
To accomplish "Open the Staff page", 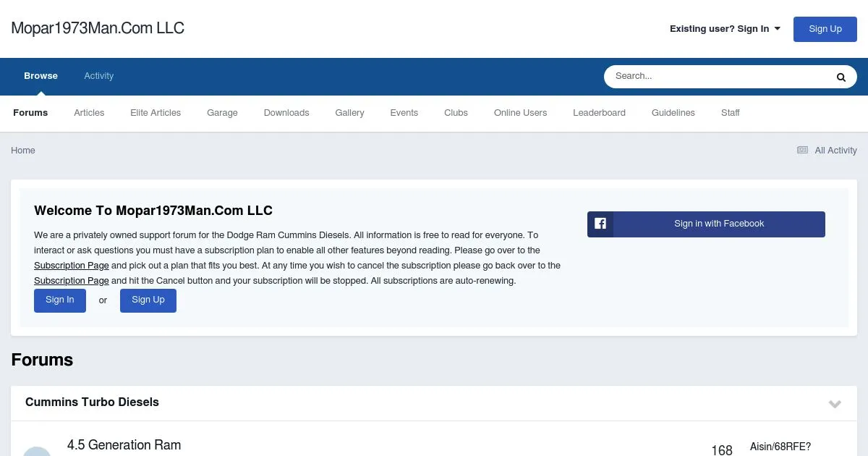I will (730, 113).
